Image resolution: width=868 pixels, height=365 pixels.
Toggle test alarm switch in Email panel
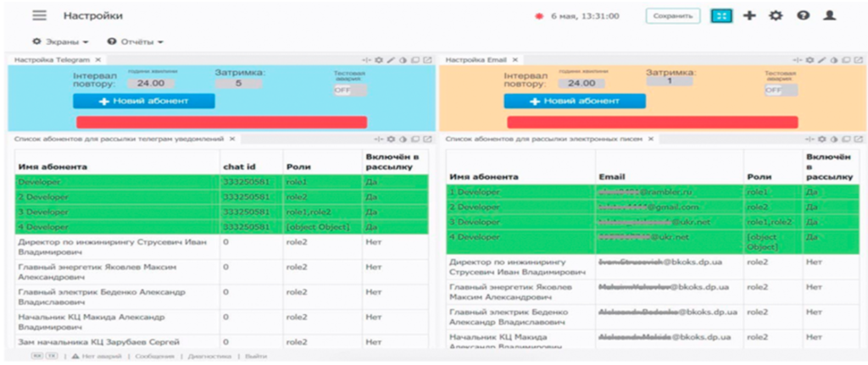(x=781, y=90)
